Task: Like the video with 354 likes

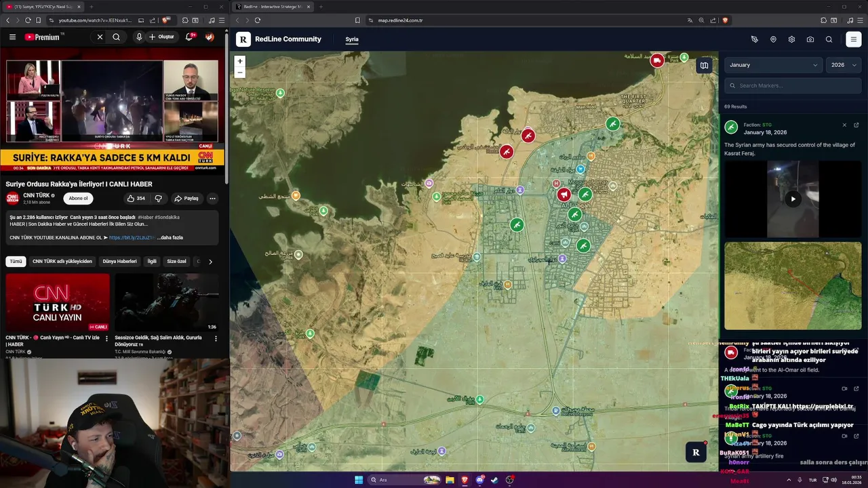Action: (136, 199)
